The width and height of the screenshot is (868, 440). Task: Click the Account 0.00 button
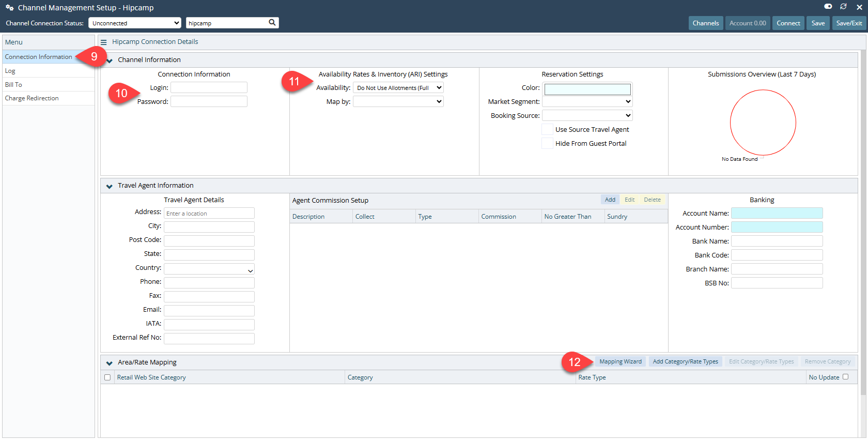[x=748, y=23]
